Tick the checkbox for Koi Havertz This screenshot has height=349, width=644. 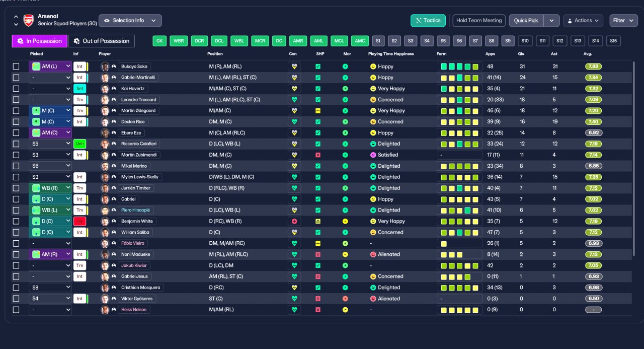coord(16,89)
